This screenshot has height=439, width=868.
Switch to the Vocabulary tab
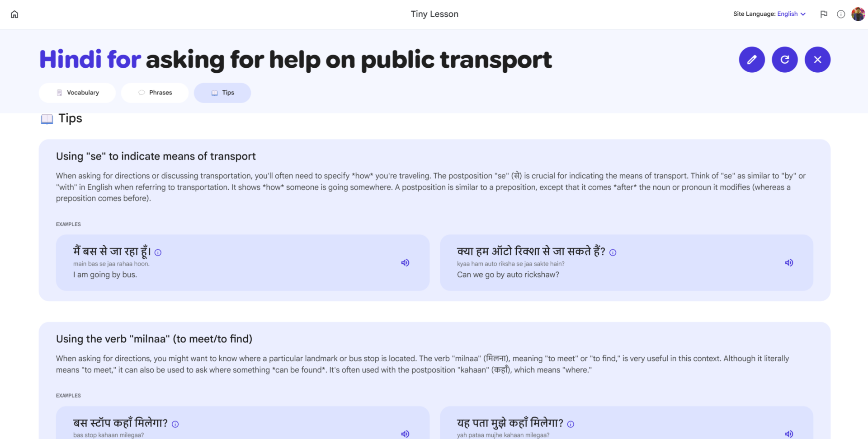pos(77,93)
